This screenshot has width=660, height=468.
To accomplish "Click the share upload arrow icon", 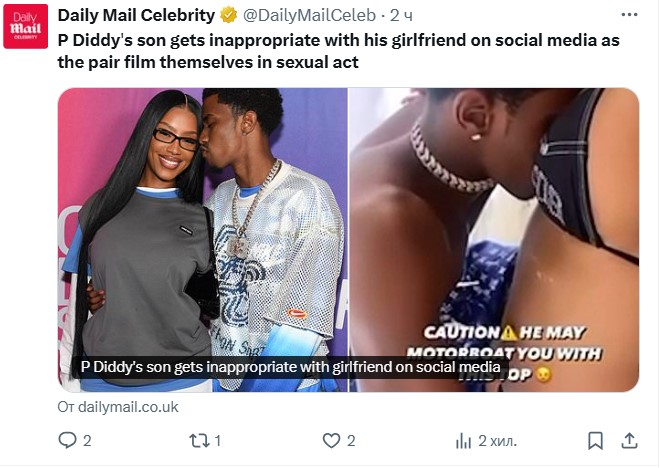I will (x=630, y=440).
